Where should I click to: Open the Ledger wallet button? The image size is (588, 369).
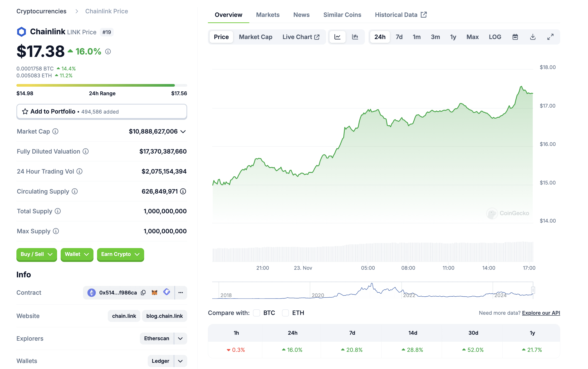click(160, 361)
